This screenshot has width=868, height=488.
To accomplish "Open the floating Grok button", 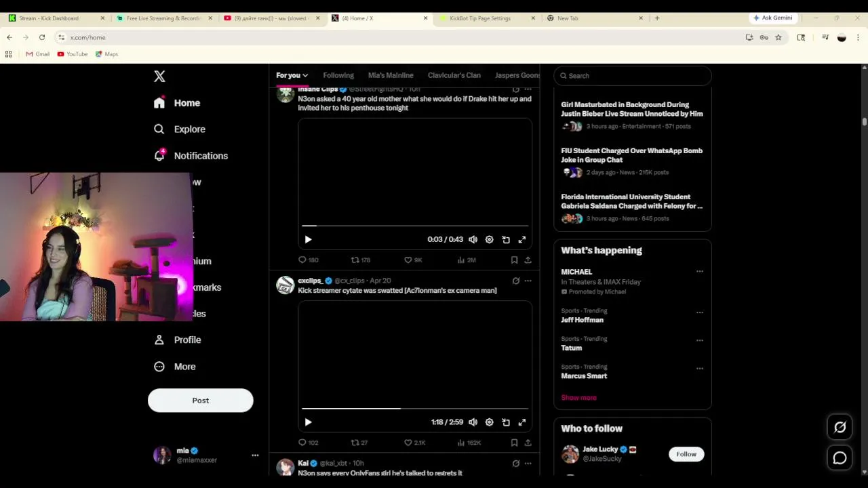I will tap(840, 427).
